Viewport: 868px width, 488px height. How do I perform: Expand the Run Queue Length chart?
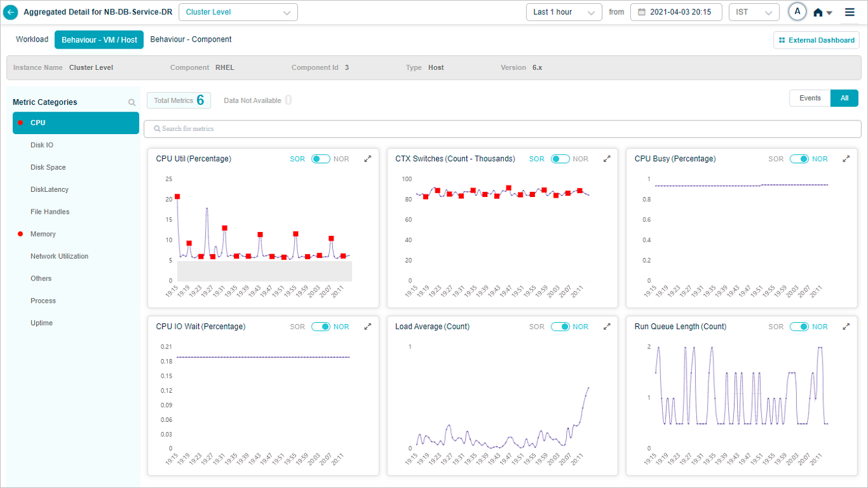tap(846, 327)
